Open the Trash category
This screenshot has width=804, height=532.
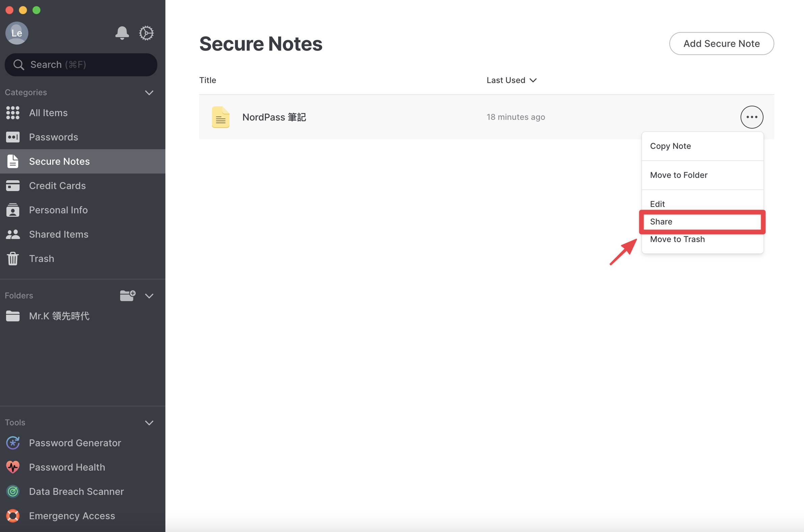83,259
